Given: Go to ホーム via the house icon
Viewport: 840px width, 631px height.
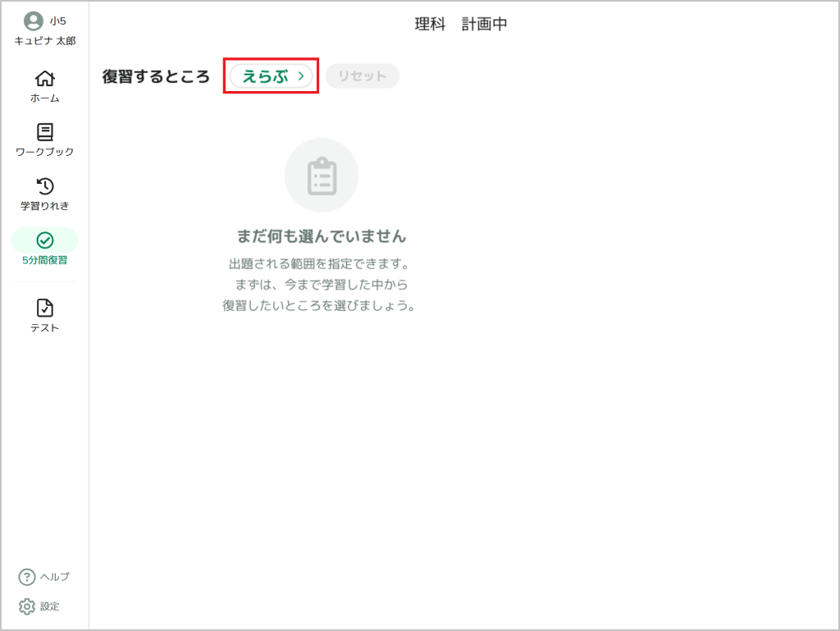Looking at the screenshot, I should click(45, 78).
